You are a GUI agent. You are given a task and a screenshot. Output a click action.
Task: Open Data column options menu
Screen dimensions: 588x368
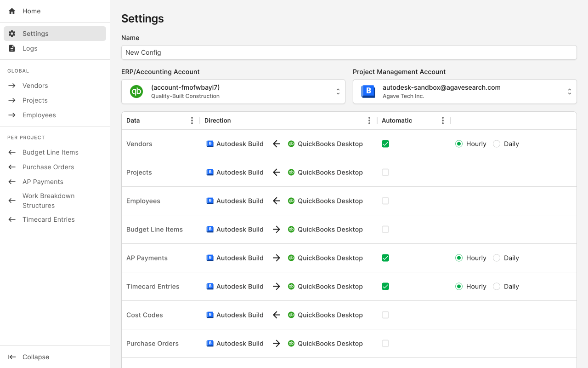pos(192,121)
